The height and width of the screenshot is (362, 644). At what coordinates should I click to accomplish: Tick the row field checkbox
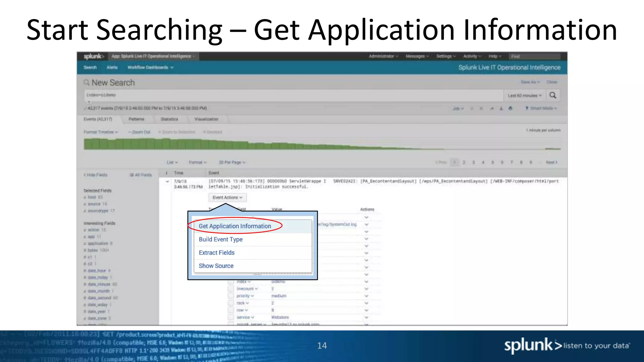click(x=231, y=310)
